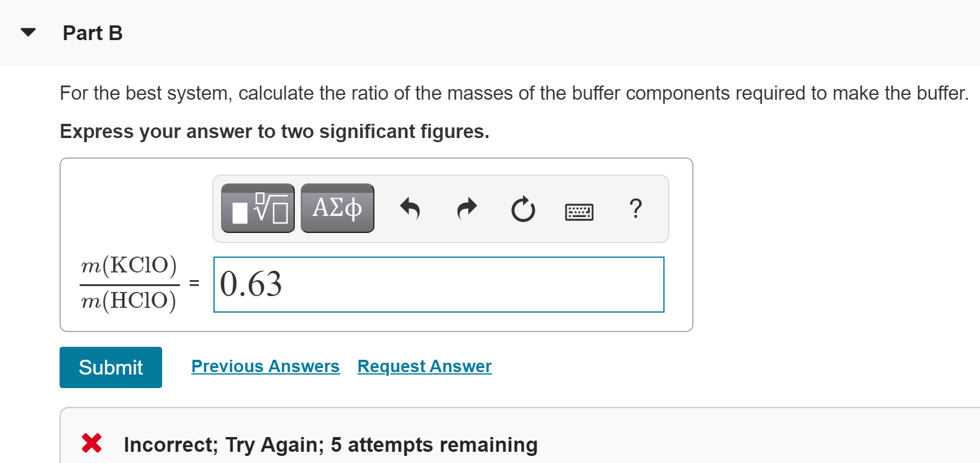The width and height of the screenshot is (980, 463).
Task: Click the Part B heading
Action: coord(92,33)
